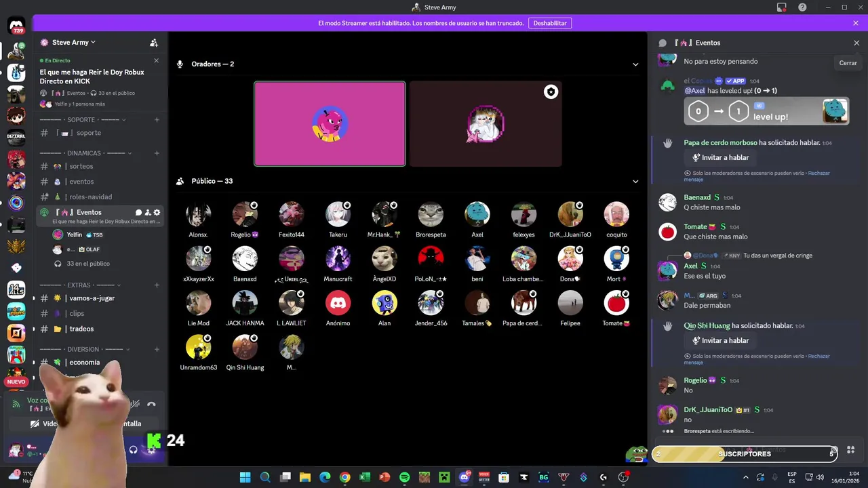Click invite people icon beside Steve Army
Viewport: 868px width, 488px height.
coord(154,43)
